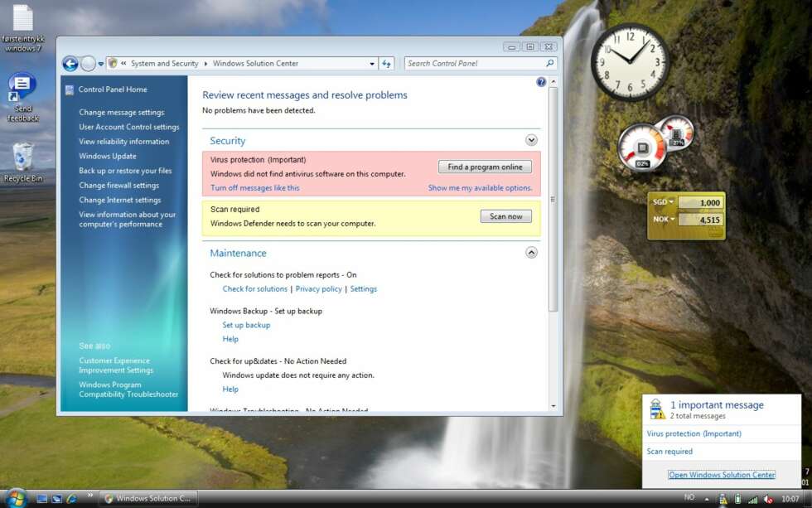Open the recent pages dropdown arrow

click(101, 64)
